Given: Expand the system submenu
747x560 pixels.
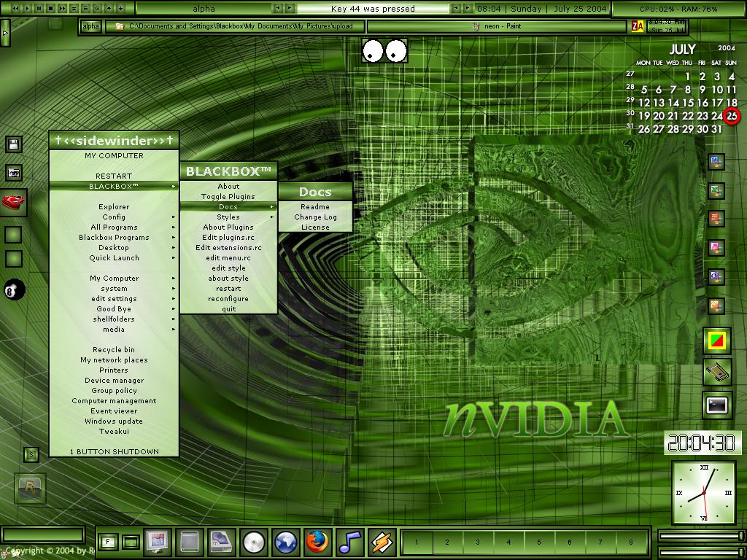Looking at the screenshot, I should pos(114,289).
